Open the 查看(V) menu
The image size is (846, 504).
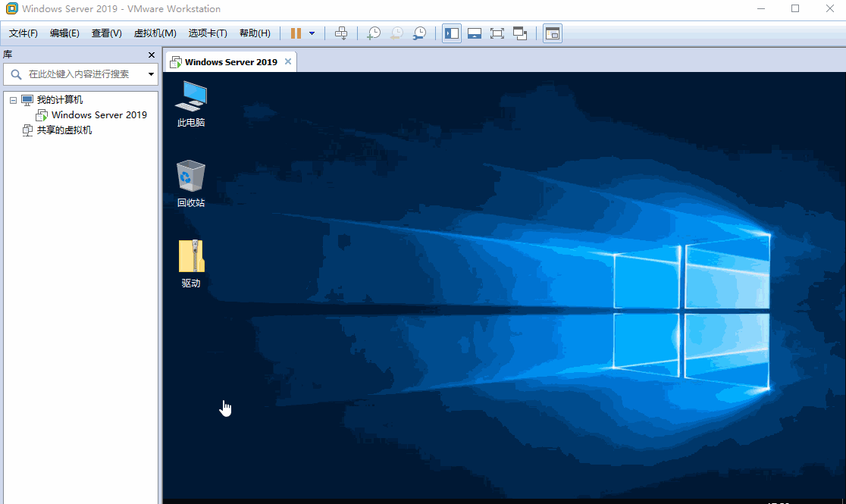(x=107, y=33)
